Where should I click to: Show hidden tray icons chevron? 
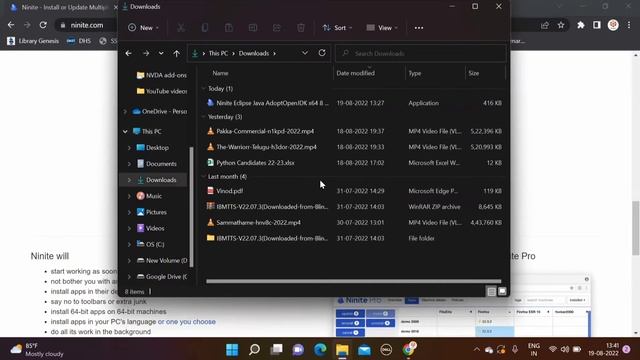(x=476, y=350)
